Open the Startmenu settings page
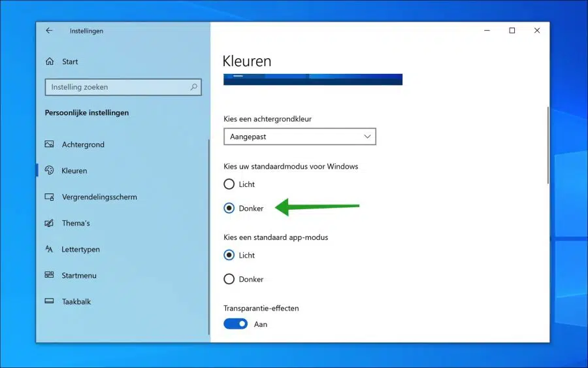This screenshot has width=588, height=368. tap(79, 275)
